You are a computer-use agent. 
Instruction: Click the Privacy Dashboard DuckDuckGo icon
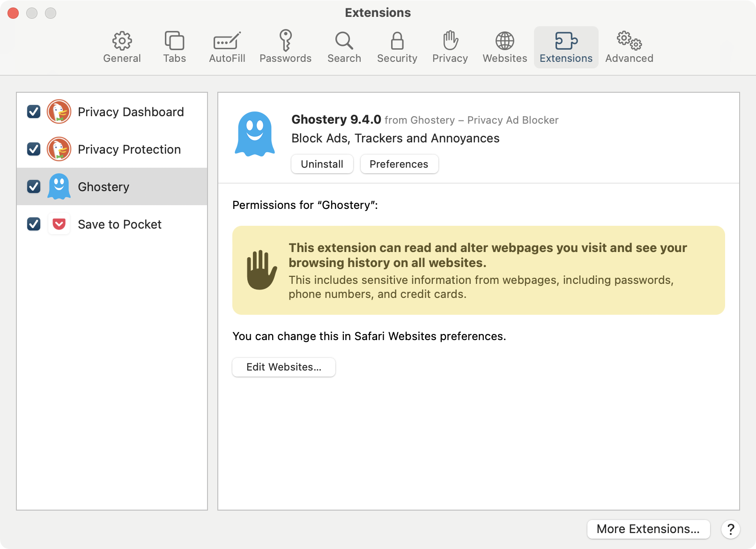[59, 112]
